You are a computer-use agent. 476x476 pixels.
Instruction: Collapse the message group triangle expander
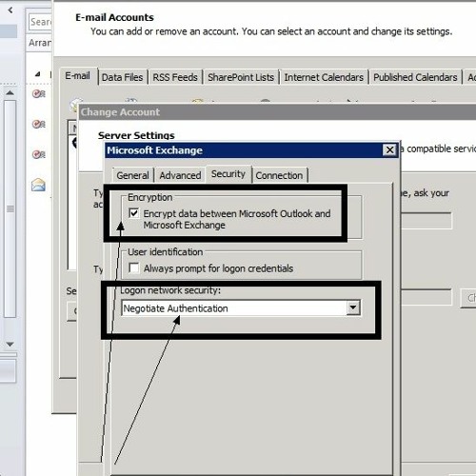[38, 74]
